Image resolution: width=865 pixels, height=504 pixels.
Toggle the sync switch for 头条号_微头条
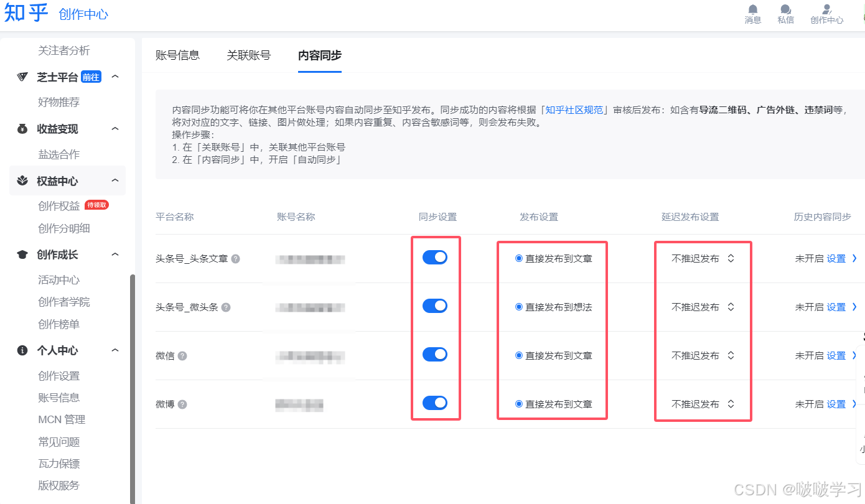point(435,306)
